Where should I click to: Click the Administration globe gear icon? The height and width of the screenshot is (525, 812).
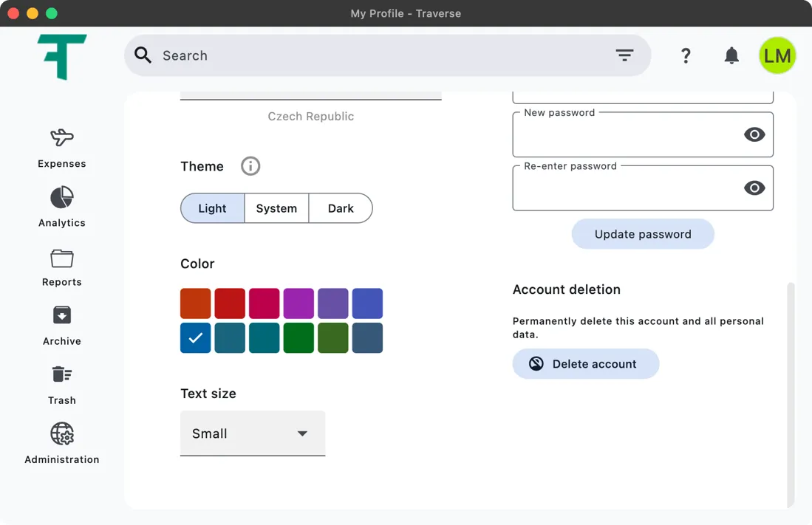(x=61, y=434)
